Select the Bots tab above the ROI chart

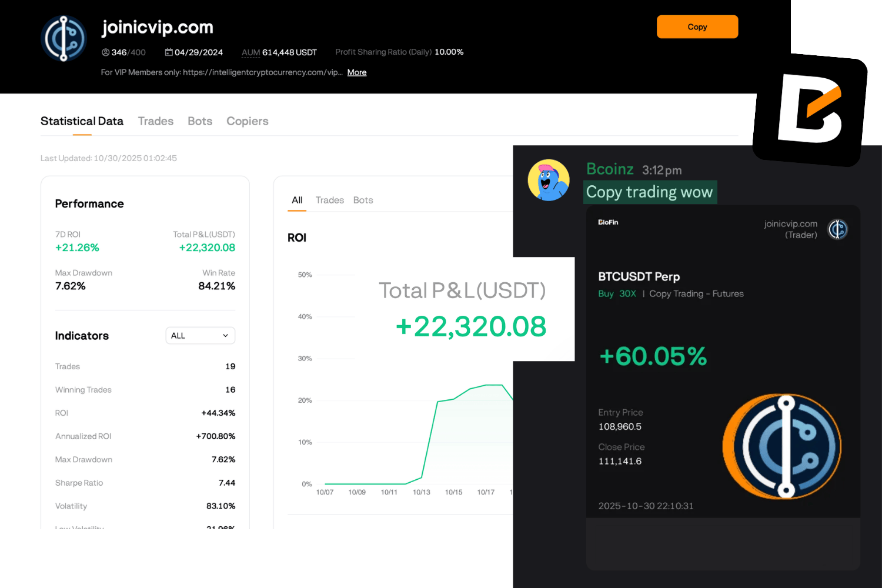point(363,200)
